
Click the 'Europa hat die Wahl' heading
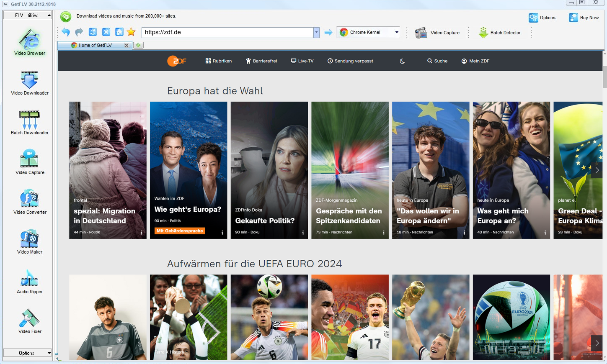pyautogui.click(x=215, y=91)
